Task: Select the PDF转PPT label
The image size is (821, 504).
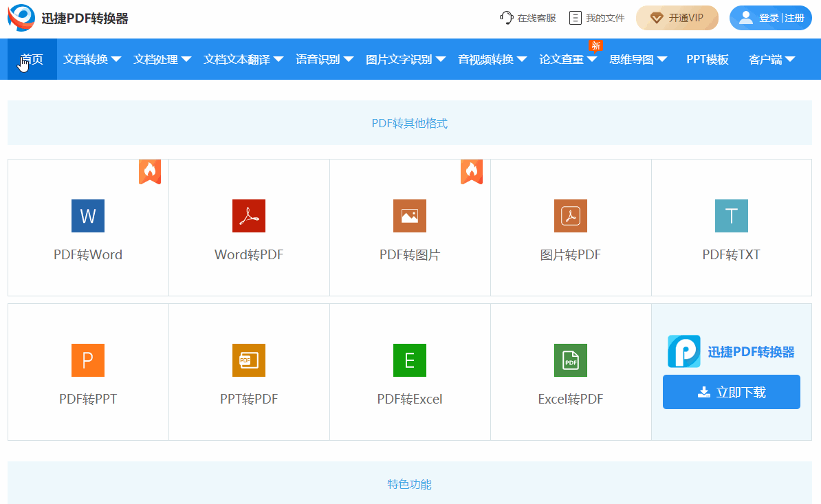Action: click(x=88, y=399)
